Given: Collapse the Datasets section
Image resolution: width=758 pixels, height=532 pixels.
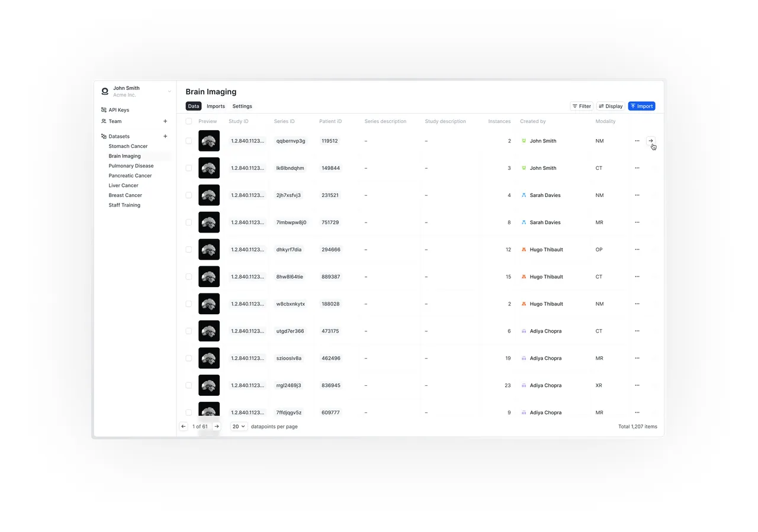Looking at the screenshot, I should coord(119,136).
